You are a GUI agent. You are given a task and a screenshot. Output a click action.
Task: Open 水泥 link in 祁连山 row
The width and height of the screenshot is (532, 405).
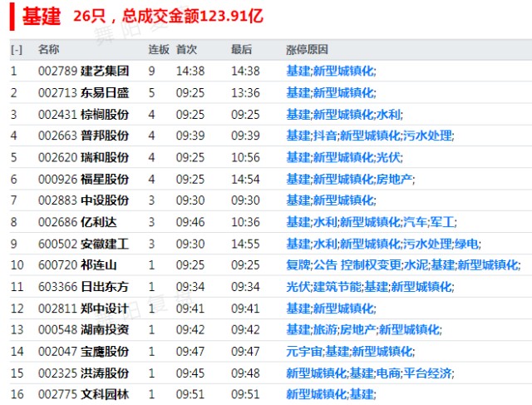click(x=416, y=264)
